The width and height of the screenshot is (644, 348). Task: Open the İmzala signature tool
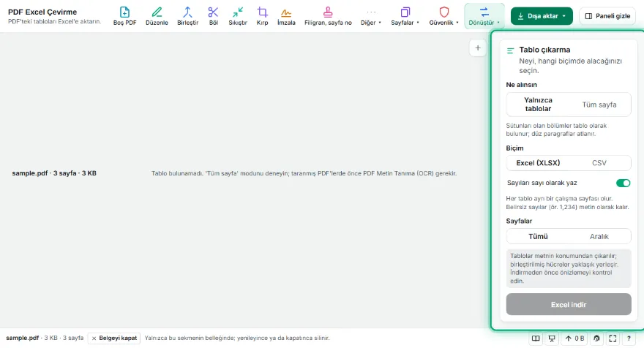tap(286, 16)
